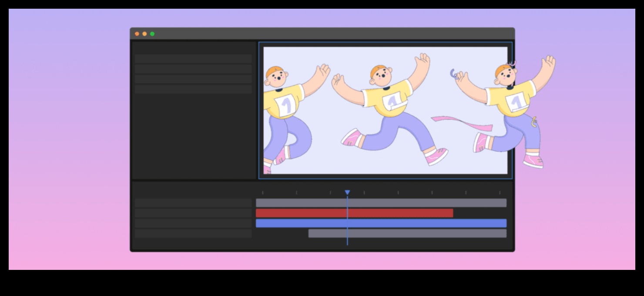Select the third row in the left sidebar panel
This screenshot has height=296, width=644.
(193, 79)
